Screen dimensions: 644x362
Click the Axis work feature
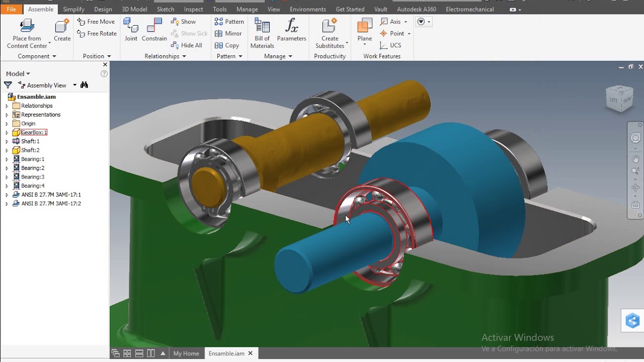point(390,22)
